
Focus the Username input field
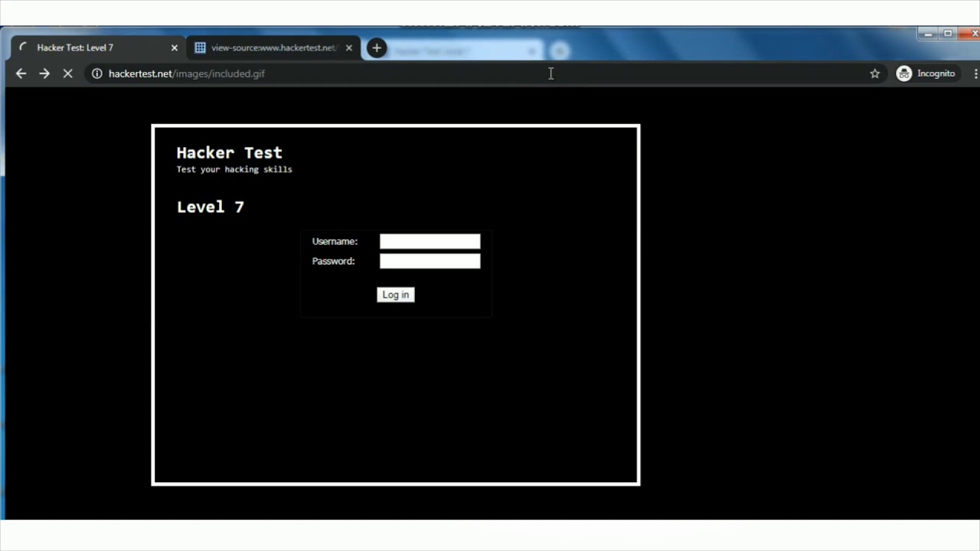coord(430,242)
